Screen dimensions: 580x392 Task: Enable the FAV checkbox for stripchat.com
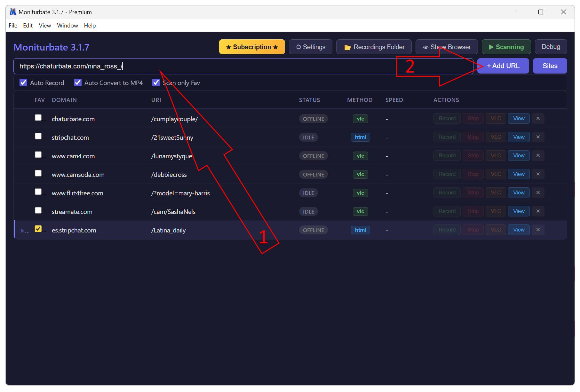coord(38,136)
